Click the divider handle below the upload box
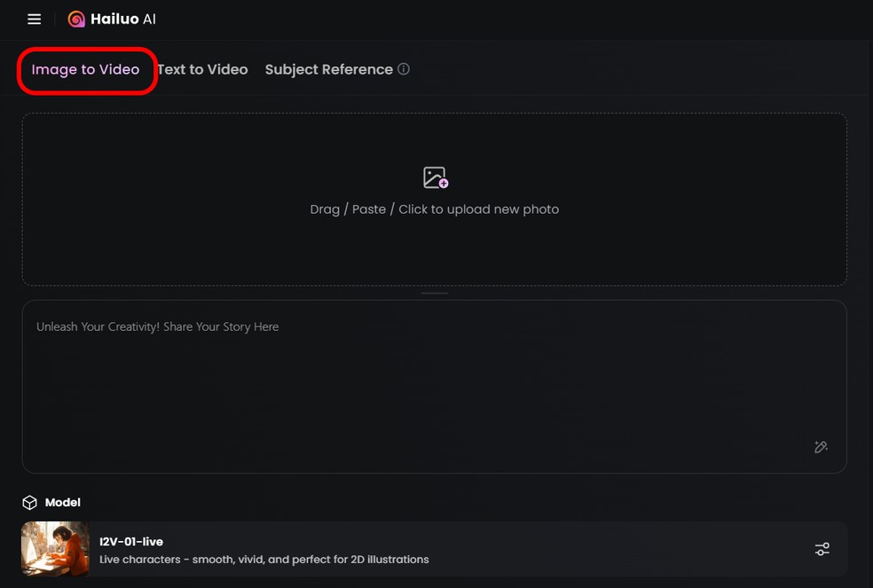The width and height of the screenshot is (873, 588). point(435,293)
